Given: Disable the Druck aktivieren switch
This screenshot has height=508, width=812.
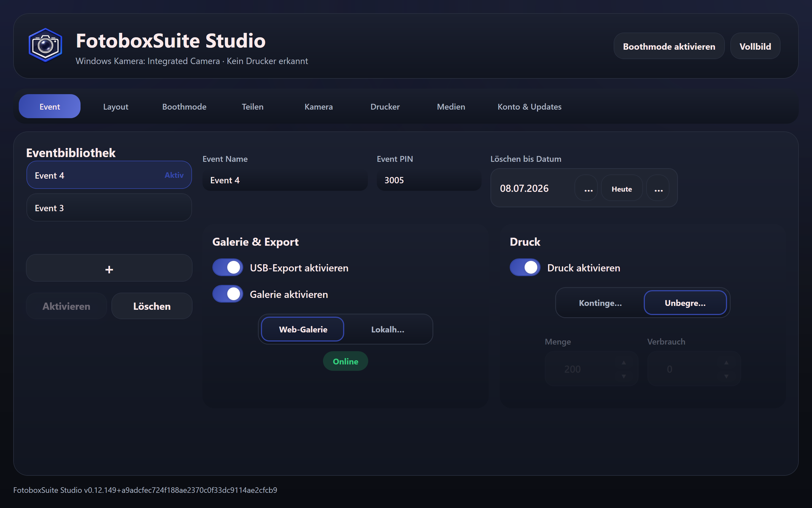Looking at the screenshot, I should 525,268.
